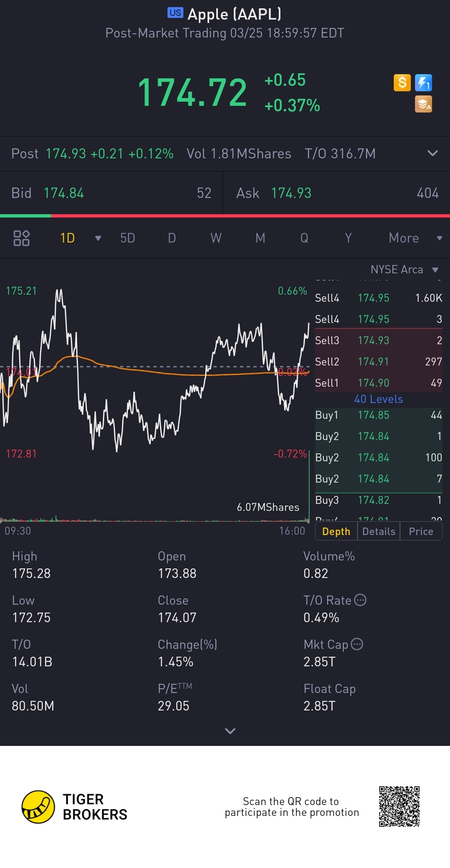
Task: Select the Buy3 174.82 order row
Action: point(378,500)
